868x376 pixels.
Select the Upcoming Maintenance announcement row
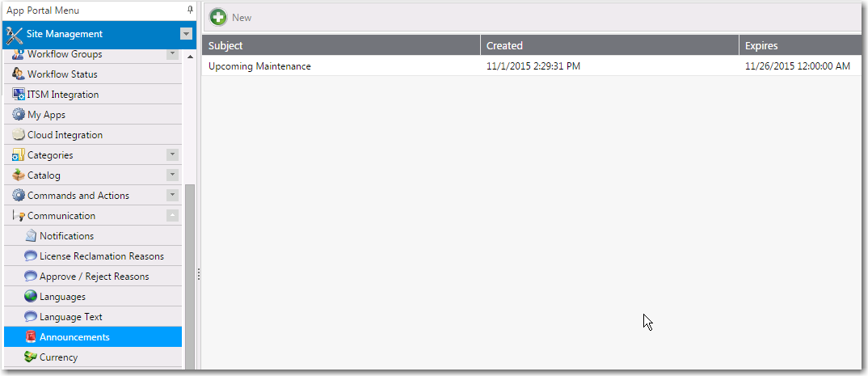[259, 66]
